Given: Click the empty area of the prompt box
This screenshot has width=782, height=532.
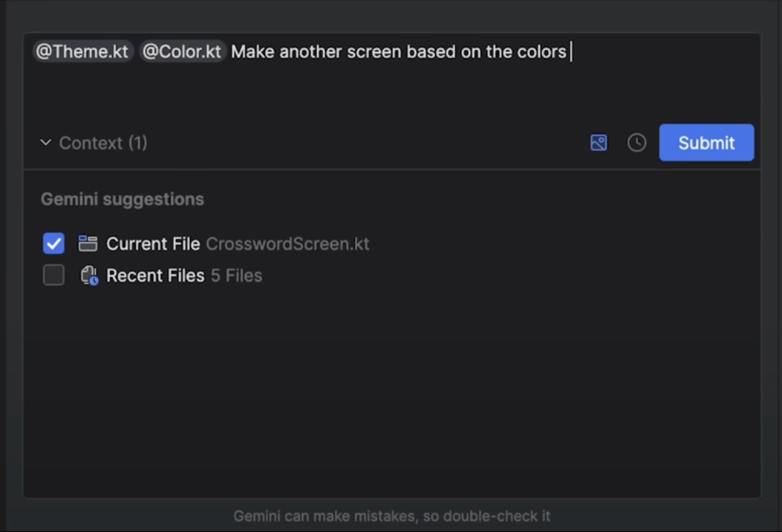Looking at the screenshot, I should [392, 92].
